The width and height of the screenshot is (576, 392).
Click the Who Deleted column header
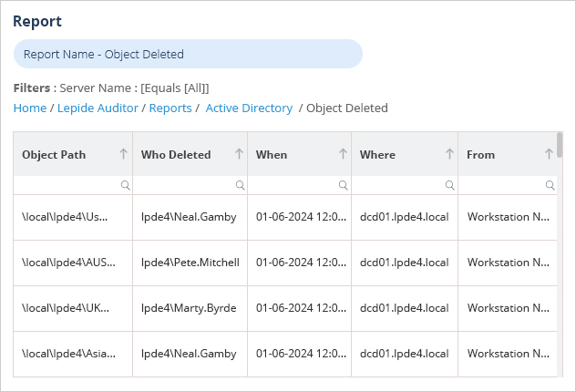click(190, 154)
